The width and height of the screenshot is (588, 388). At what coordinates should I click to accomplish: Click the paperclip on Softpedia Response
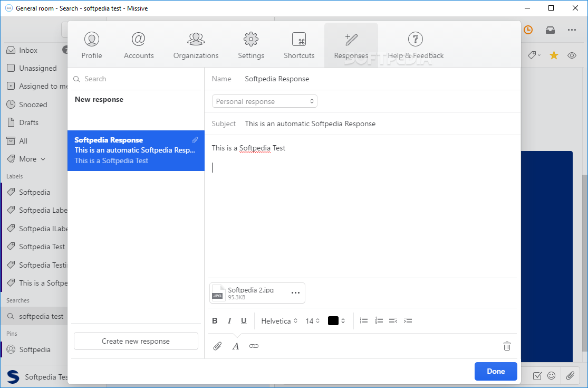(x=195, y=140)
